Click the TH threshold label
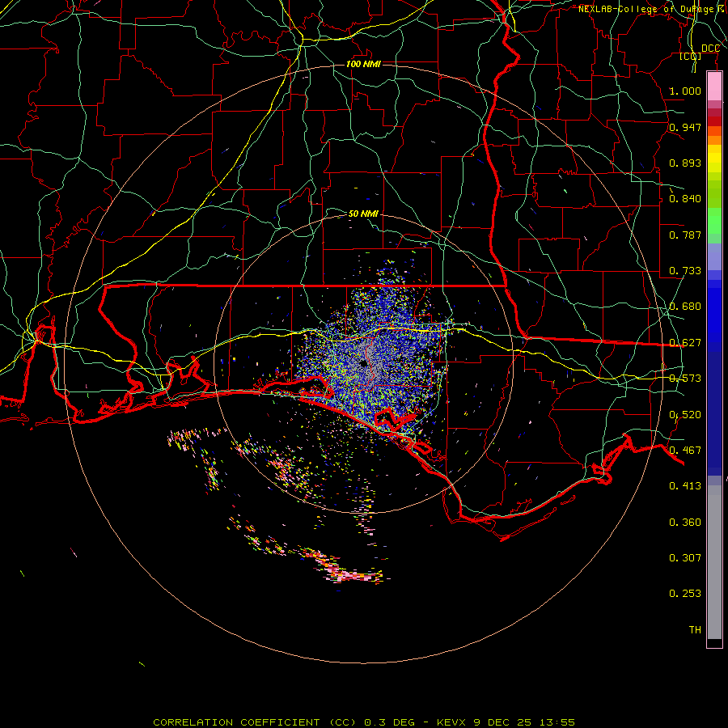Screen dimensions: 728x728 pos(695,630)
